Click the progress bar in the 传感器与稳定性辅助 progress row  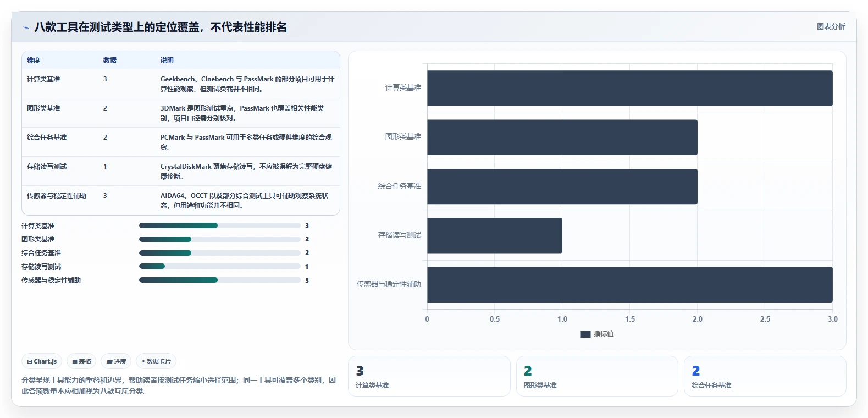pos(220,280)
